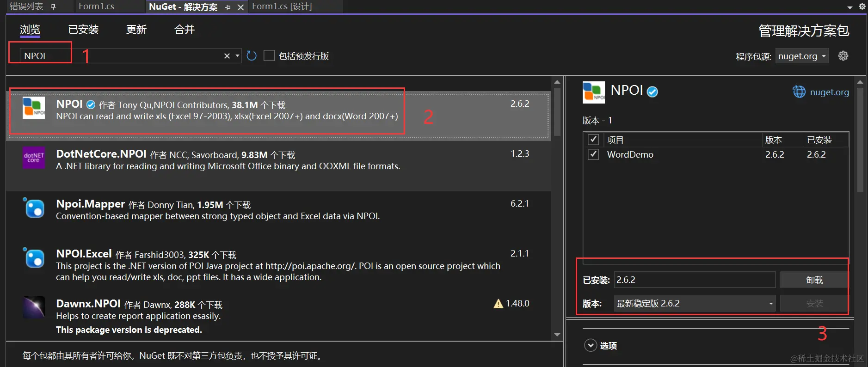Select the NPOI package row
868x367 pixels.
click(x=278, y=116)
